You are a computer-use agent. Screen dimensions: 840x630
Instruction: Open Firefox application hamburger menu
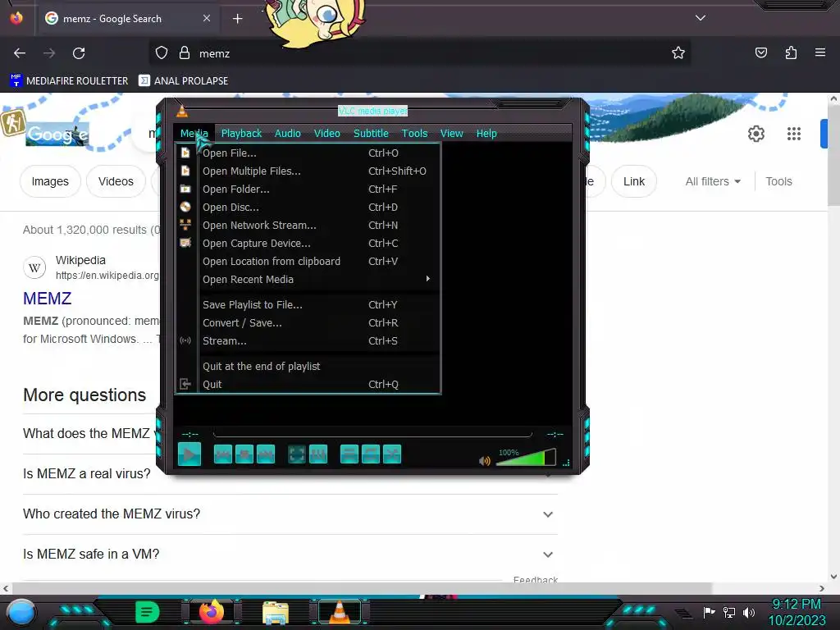click(819, 53)
